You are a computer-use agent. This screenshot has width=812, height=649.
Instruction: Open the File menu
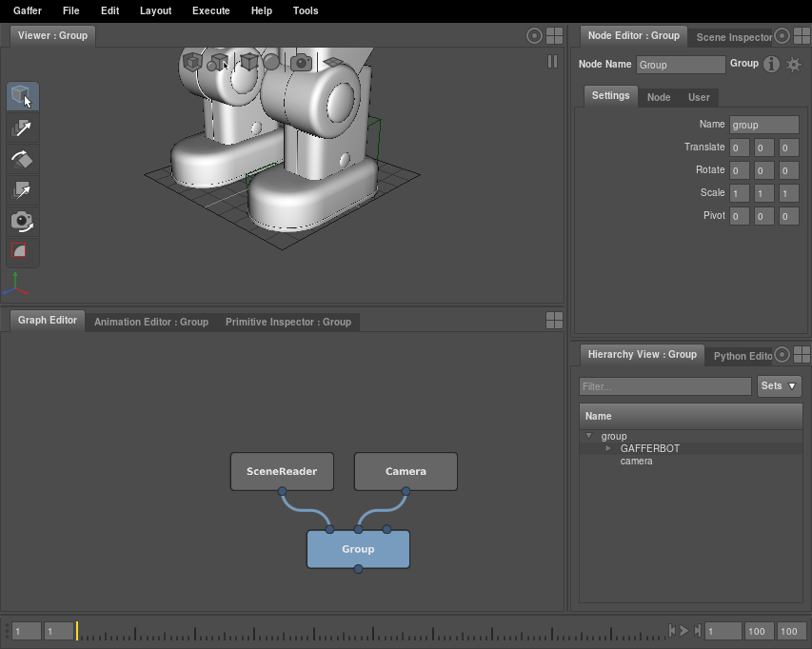[71, 10]
